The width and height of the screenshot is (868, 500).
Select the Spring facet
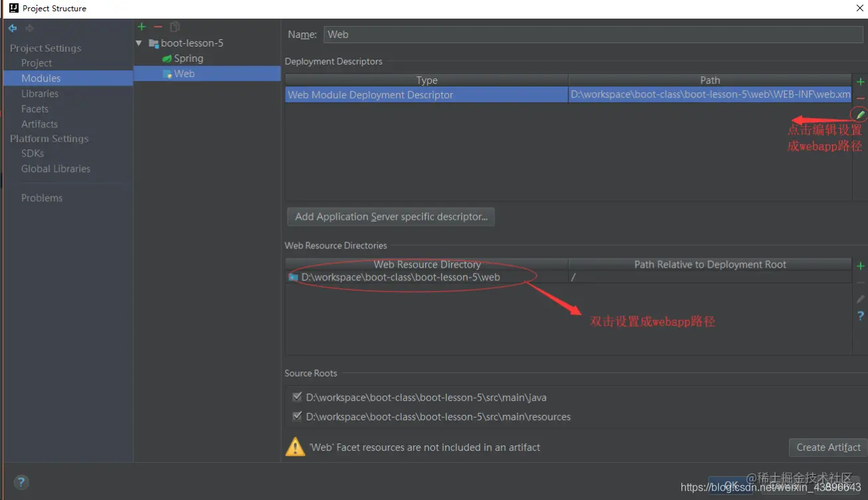(189, 58)
